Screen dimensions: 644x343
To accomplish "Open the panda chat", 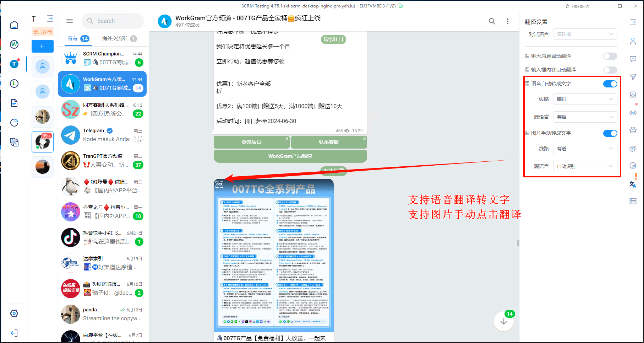I will tap(102, 314).
